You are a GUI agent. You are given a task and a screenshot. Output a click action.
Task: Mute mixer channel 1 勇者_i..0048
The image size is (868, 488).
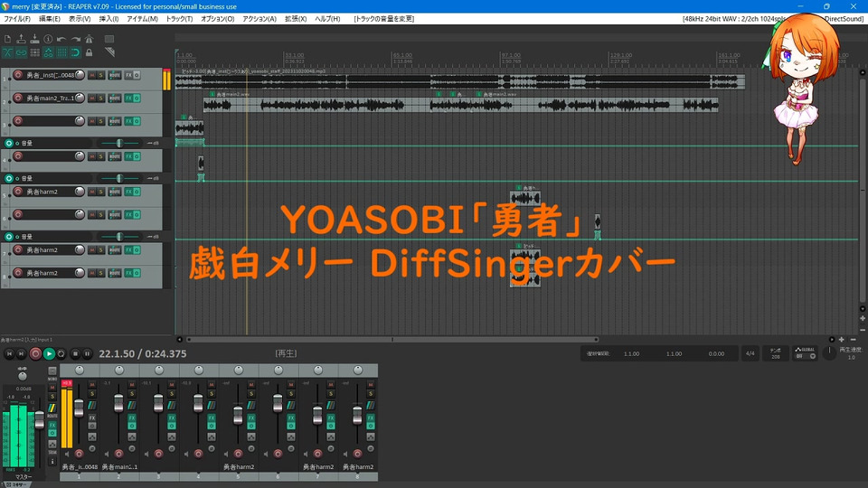tap(92, 385)
